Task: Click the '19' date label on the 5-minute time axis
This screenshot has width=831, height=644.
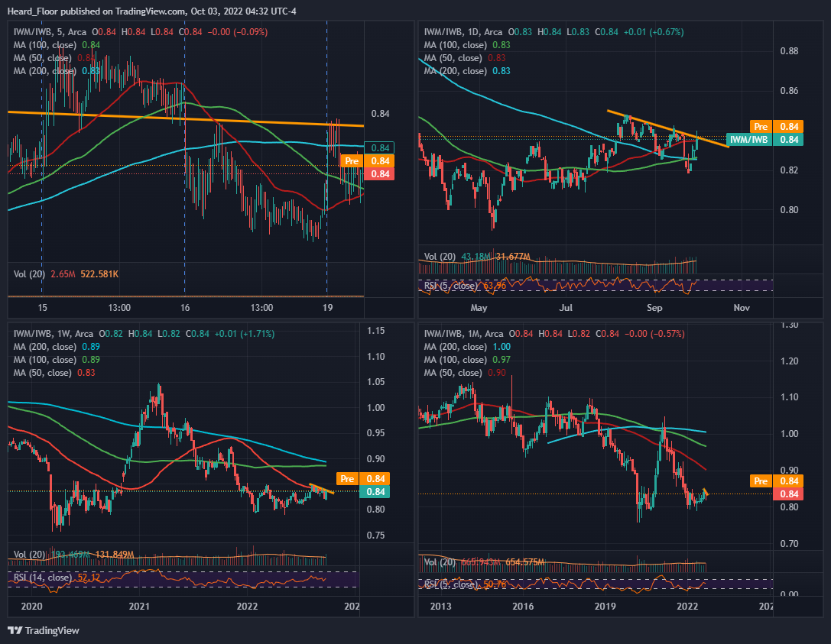Action: pyautogui.click(x=327, y=308)
